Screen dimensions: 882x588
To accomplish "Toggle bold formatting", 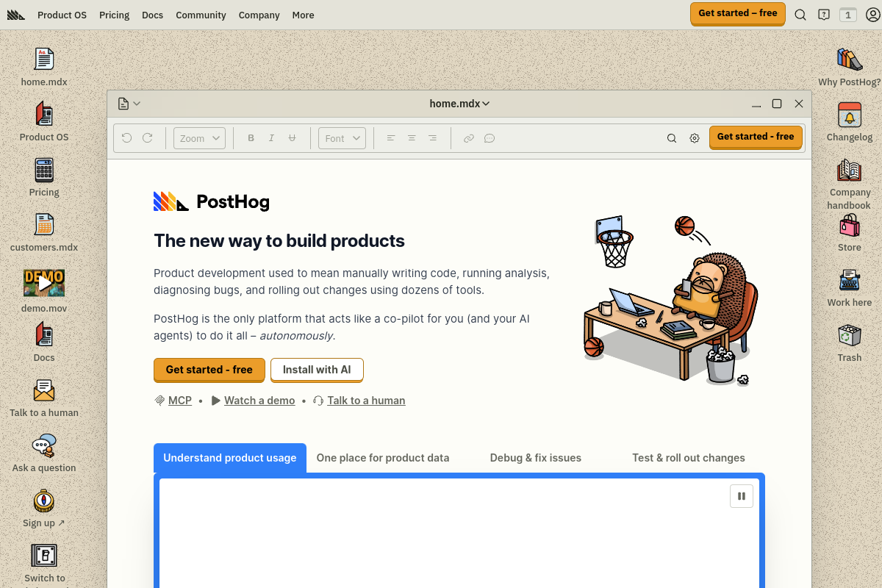I will pos(251,138).
